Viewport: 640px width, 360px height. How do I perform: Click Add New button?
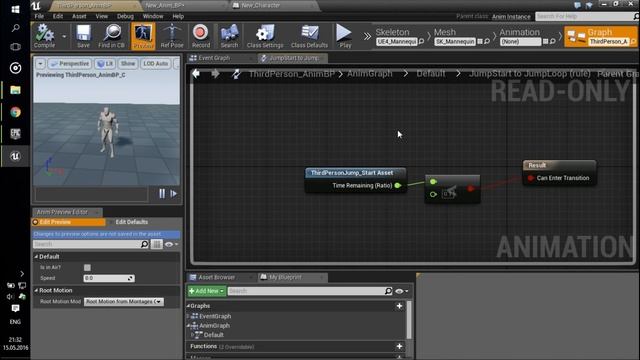207,291
